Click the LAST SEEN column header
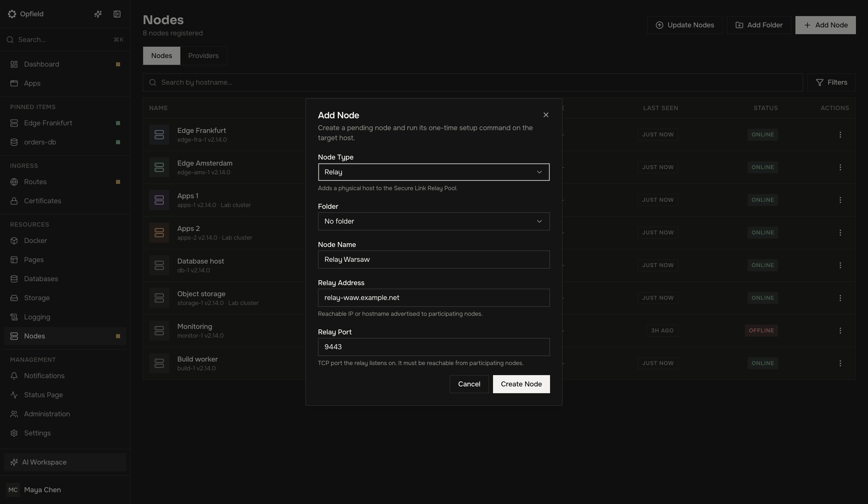The width and height of the screenshot is (868, 504). [660, 108]
